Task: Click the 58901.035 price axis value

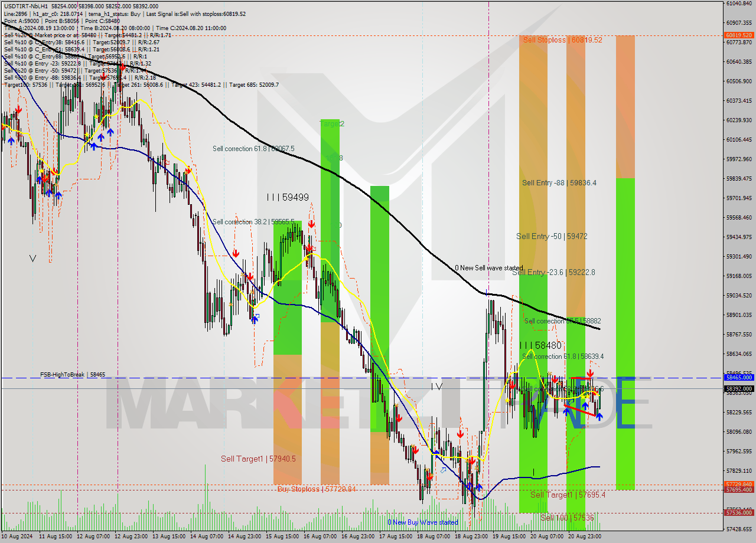Action: 739,315
